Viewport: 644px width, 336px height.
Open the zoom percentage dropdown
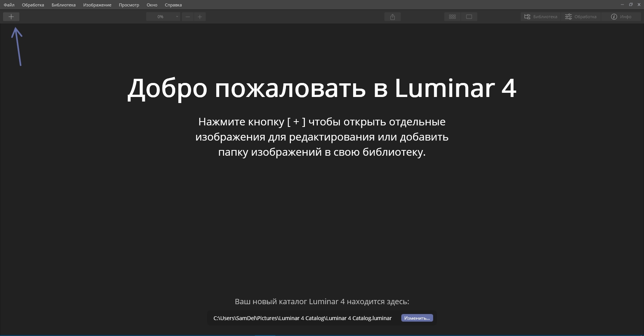click(x=163, y=17)
